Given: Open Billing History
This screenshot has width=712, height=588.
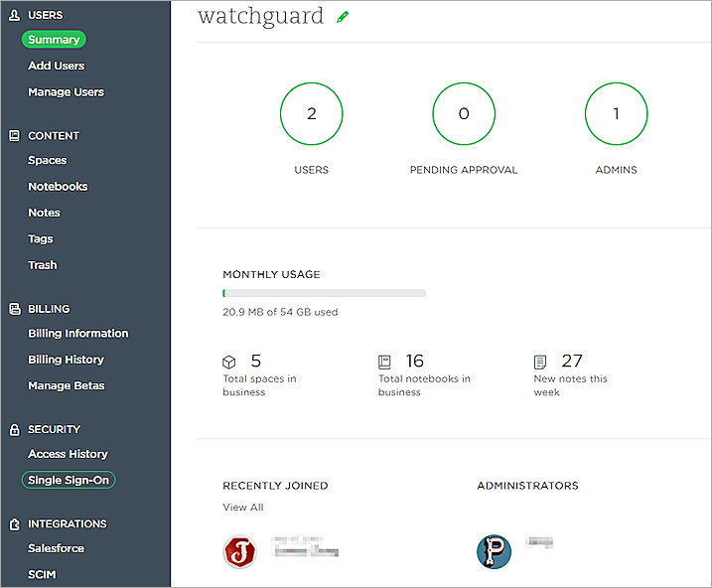Looking at the screenshot, I should click(x=67, y=360).
